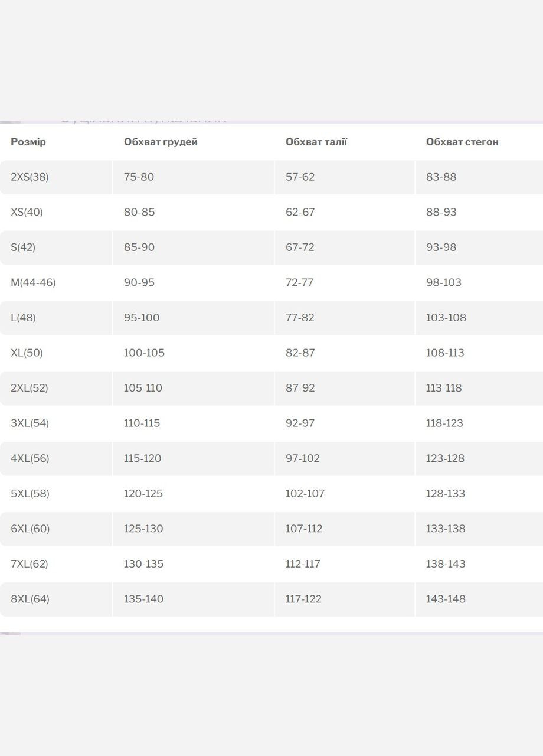Image resolution: width=543 pixels, height=756 pixels.
Task: Click the M(44-46) size label
Action: [x=33, y=282]
